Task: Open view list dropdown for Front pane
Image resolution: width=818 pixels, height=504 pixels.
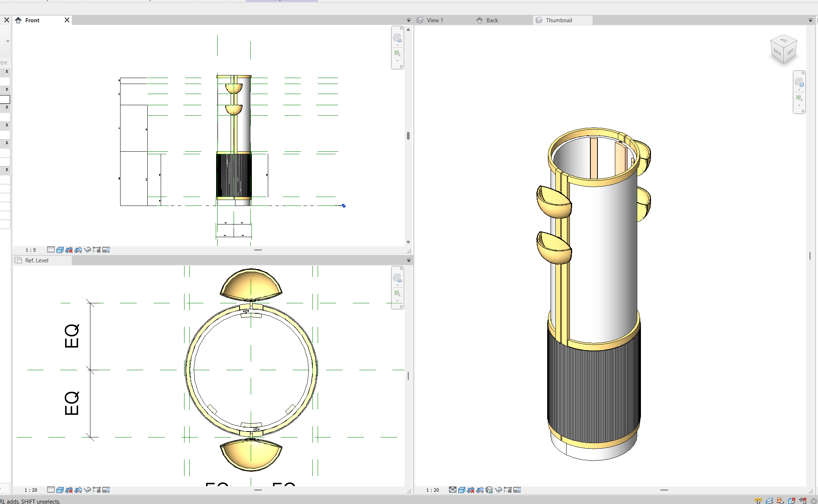Action: click(408, 20)
